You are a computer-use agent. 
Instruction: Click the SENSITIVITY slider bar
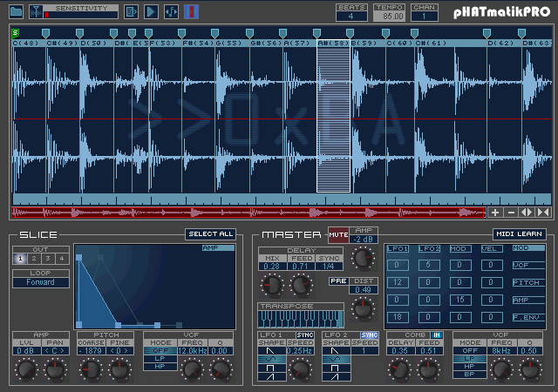(81, 15)
